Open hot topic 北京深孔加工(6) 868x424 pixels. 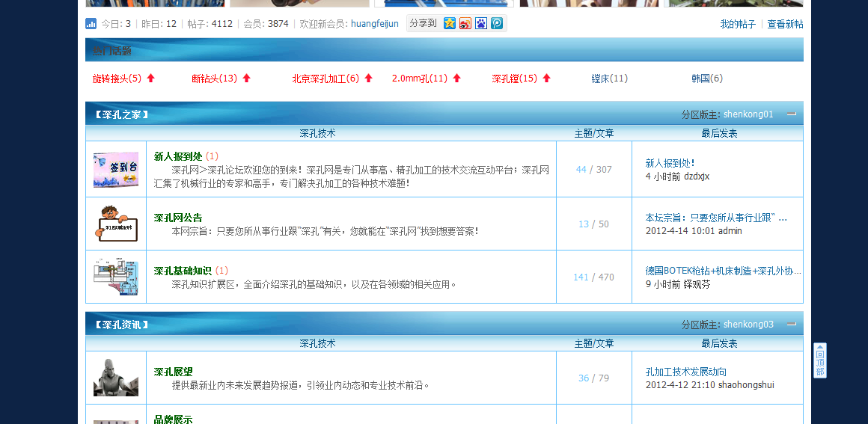pyautogui.click(x=326, y=79)
